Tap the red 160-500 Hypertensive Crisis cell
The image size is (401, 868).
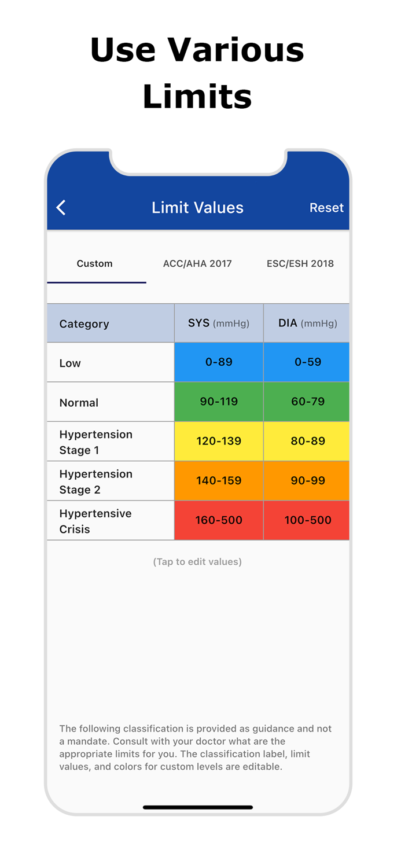[219, 520]
